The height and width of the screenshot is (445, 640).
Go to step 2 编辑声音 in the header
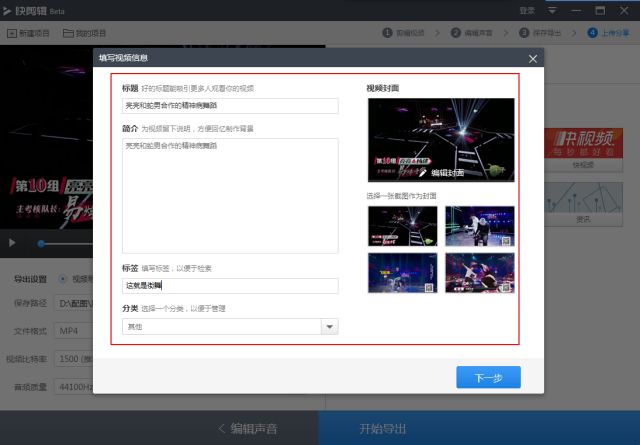coord(471,33)
